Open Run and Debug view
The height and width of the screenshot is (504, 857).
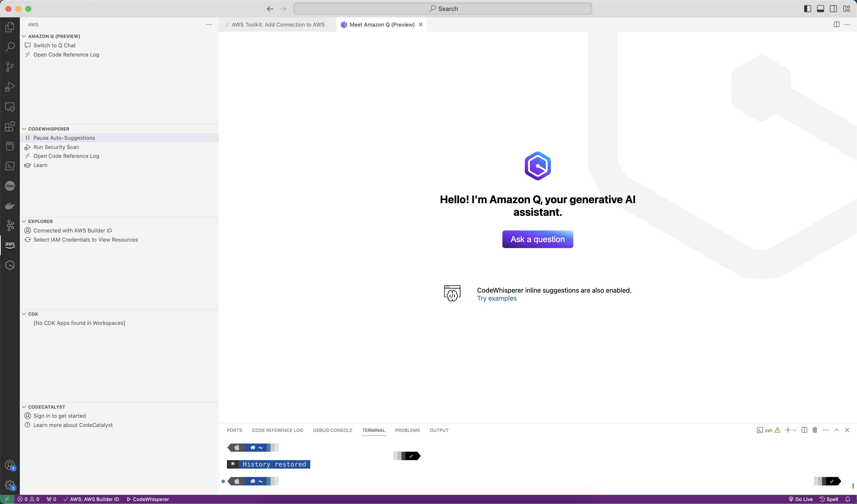[x=10, y=87]
